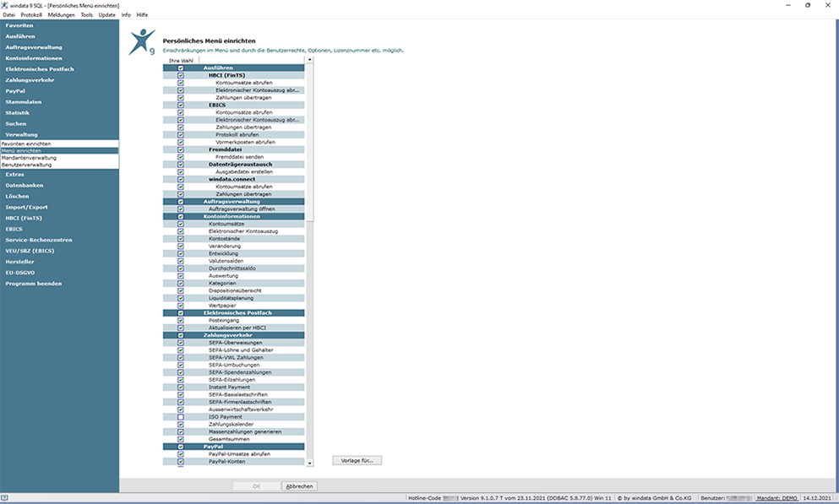This screenshot has width=839, height=504.
Task: Click the greyed OK button
Action: (256, 486)
